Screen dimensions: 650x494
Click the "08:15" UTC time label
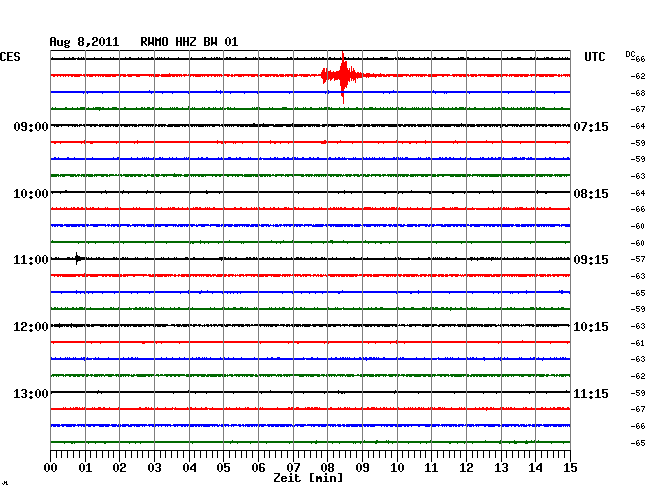pos(591,194)
